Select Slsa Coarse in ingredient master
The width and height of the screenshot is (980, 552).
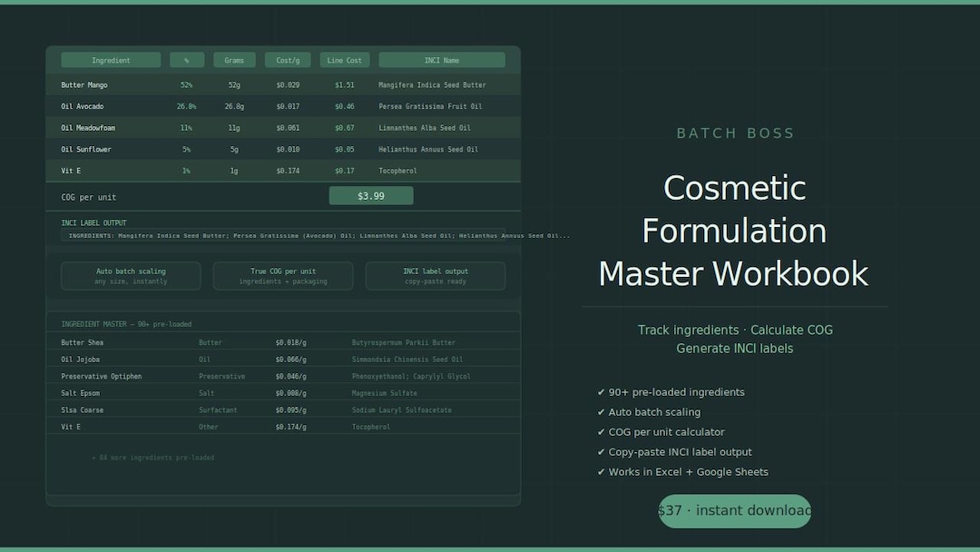click(x=83, y=410)
